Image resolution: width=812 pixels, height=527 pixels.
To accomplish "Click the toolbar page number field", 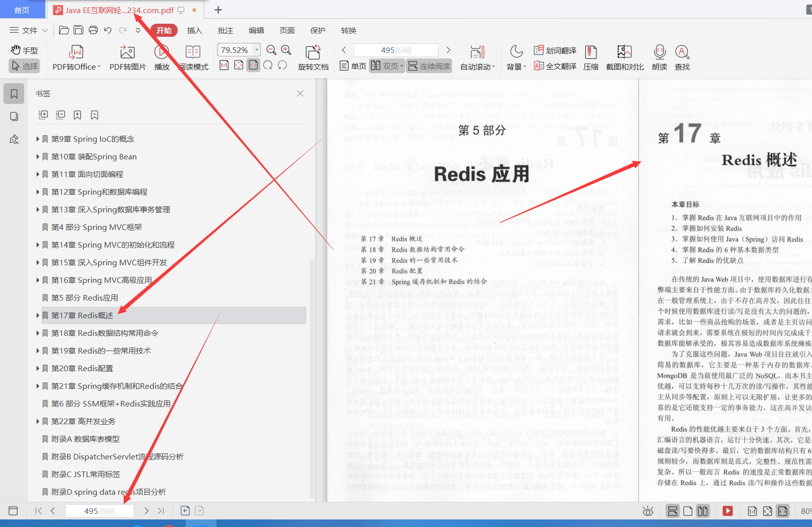I will [396, 50].
